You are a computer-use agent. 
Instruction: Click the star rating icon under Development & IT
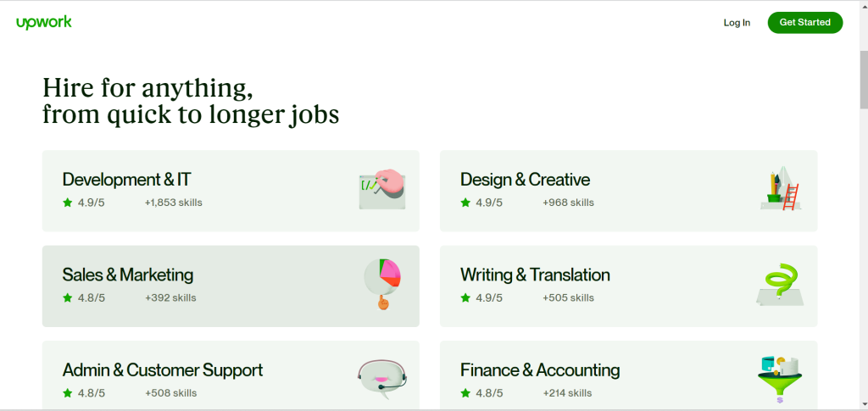pyautogui.click(x=67, y=203)
